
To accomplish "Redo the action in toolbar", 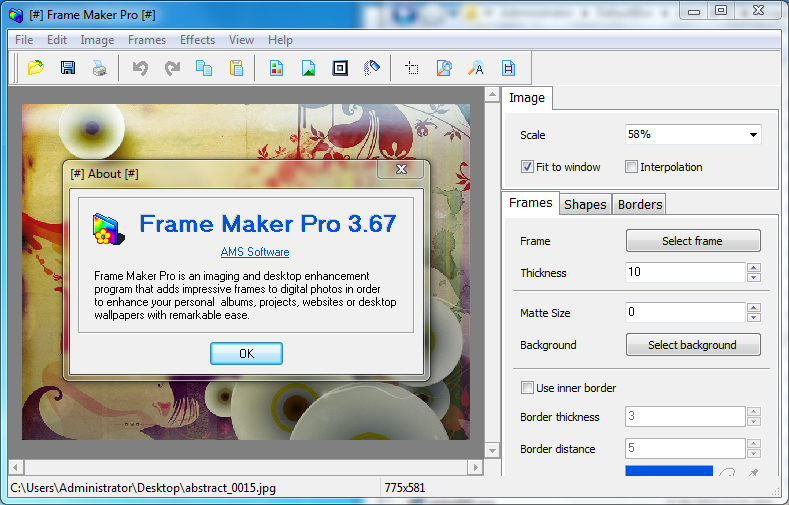I will 172,67.
